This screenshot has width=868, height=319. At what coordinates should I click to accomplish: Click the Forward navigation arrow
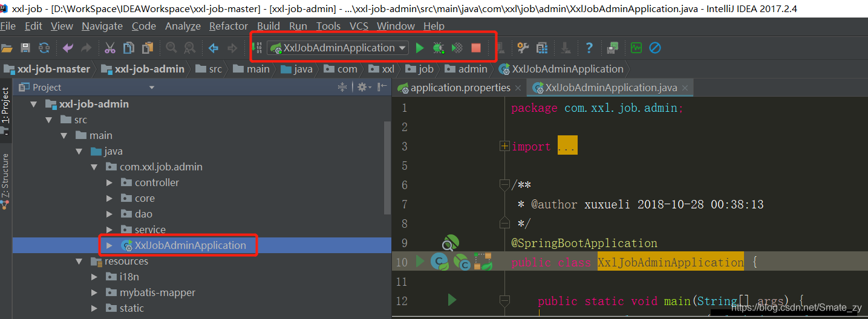[x=232, y=48]
